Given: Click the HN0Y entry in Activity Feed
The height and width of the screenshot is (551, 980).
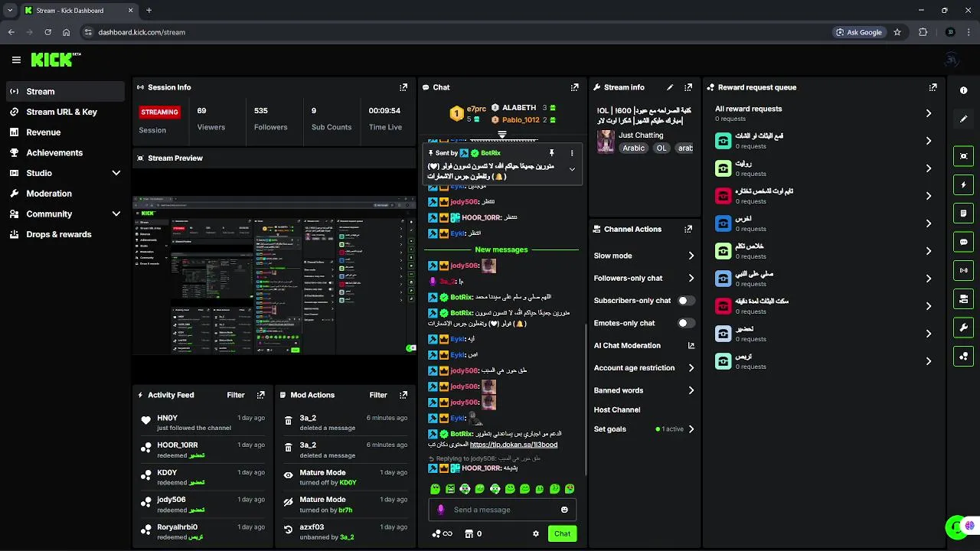Looking at the screenshot, I should click(202, 422).
